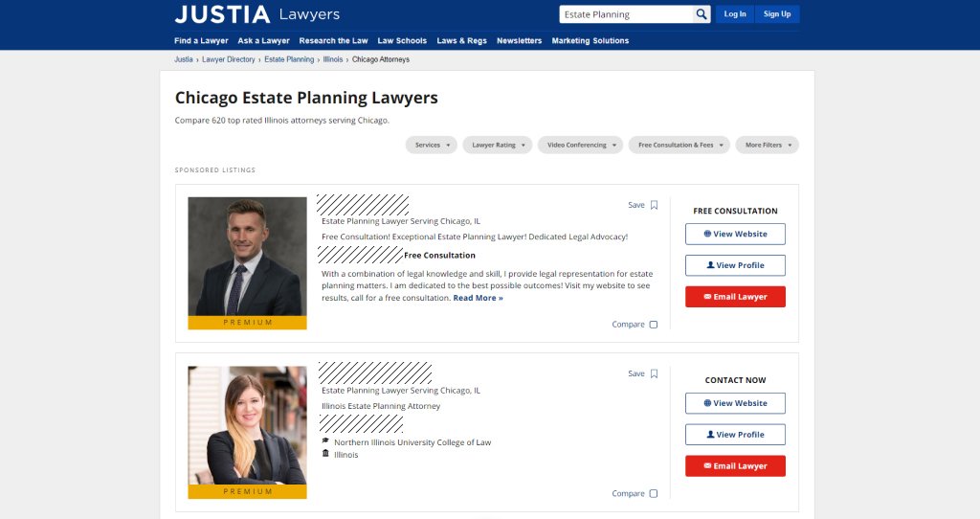Open Research the Law menu
980x519 pixels.
[x=333, y=40]
